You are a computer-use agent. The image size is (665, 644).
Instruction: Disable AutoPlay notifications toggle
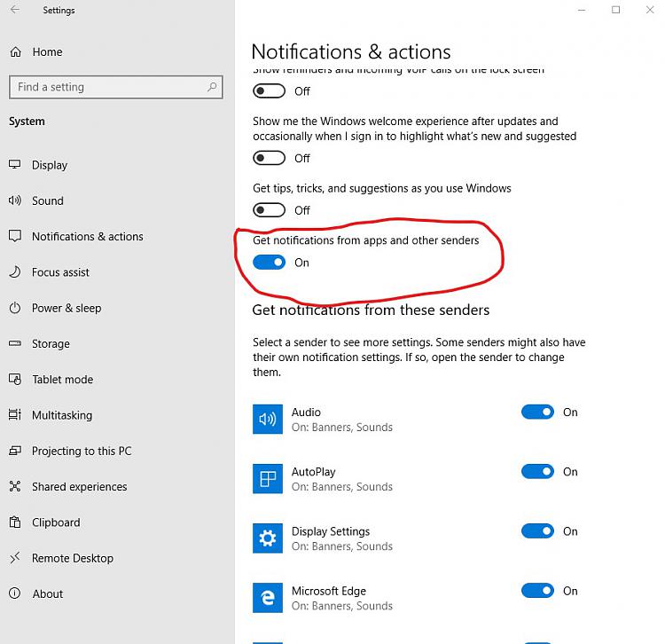(537, 471)
